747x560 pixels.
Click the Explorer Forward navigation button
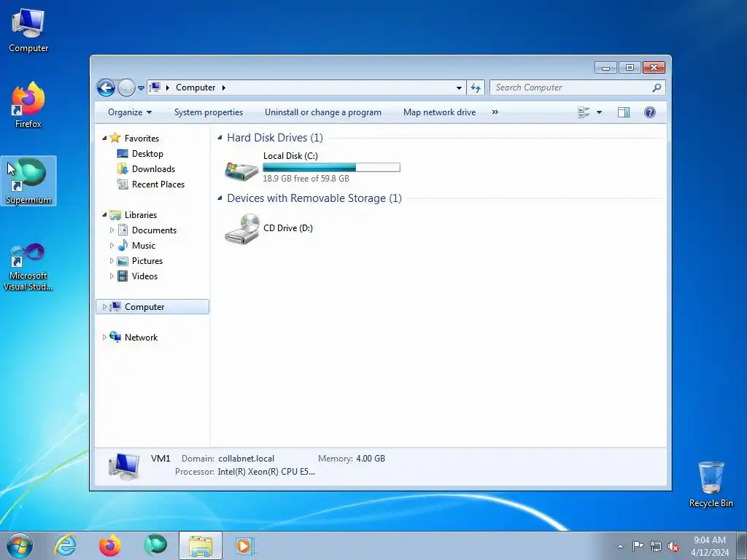click(125, 87)
